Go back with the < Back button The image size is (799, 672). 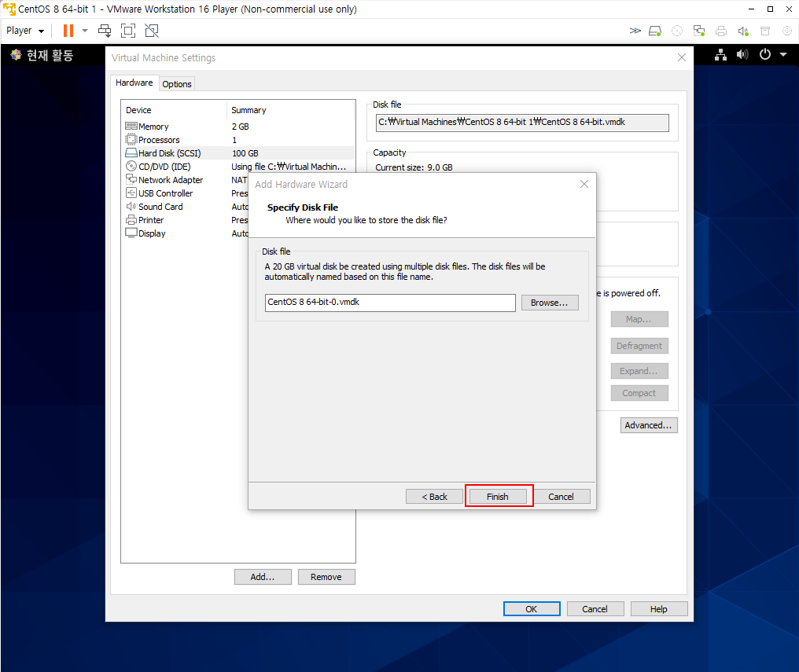coord(434,497)
